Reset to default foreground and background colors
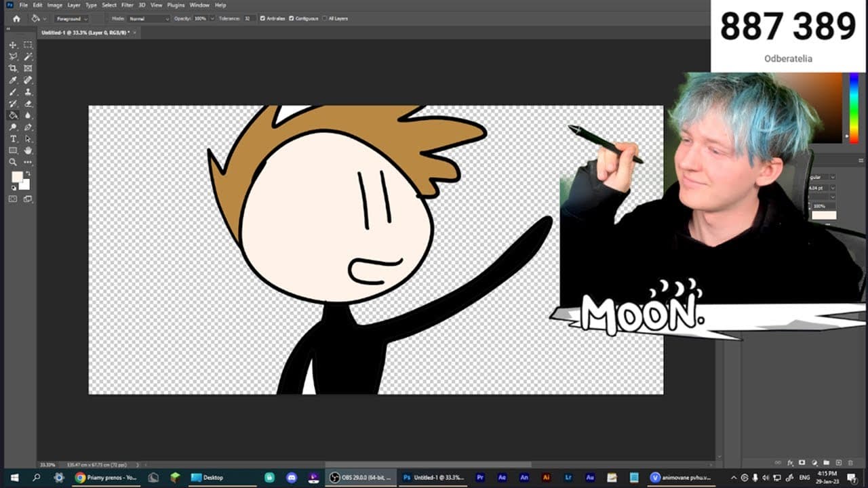 (x=13, y=188)
